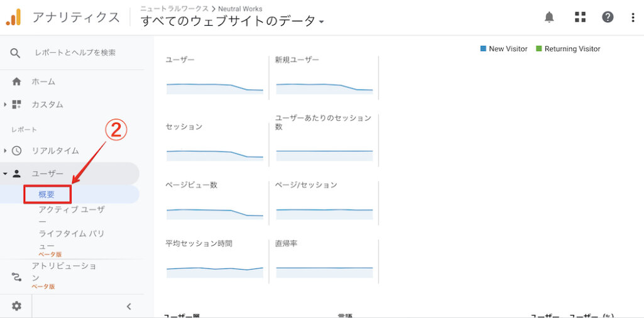
Task: Open the notifications bell icon
Action: [x=549, y=17]
